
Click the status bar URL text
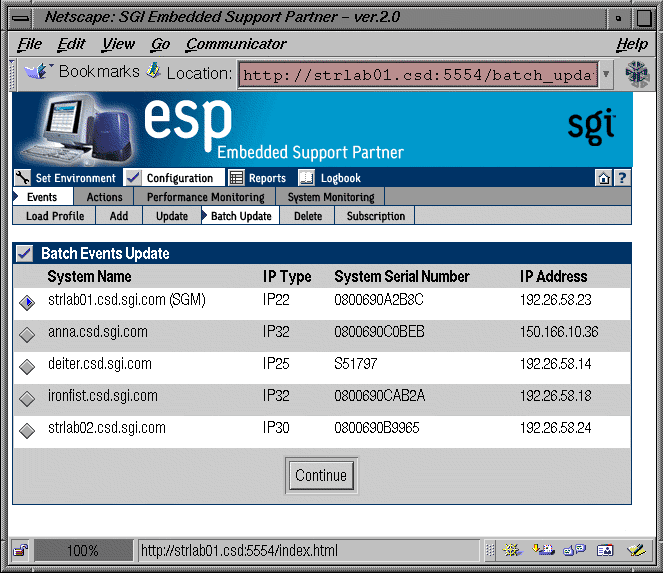tap(239, 550)
